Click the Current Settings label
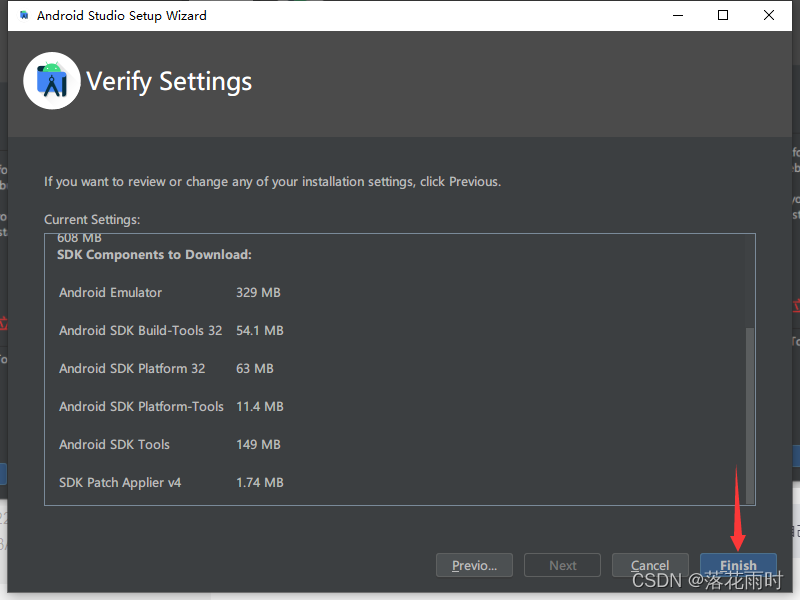800x600 pixels. coord(92,219)
